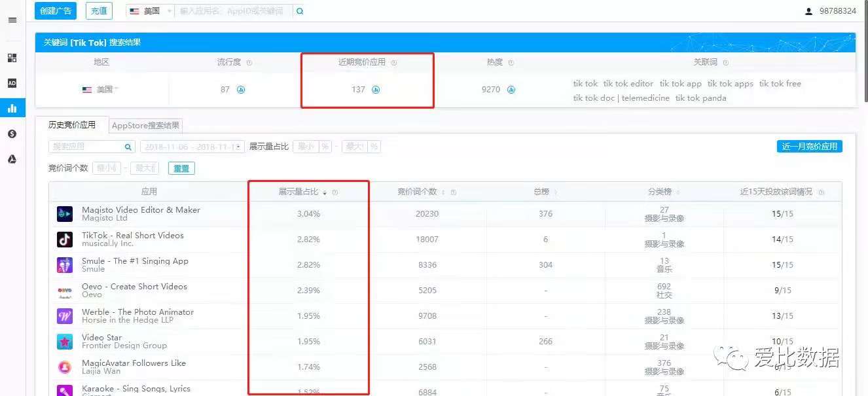868x396 pixels.
Task: Open the dashboard grid icon in sidebar
Action: (12, 58)
